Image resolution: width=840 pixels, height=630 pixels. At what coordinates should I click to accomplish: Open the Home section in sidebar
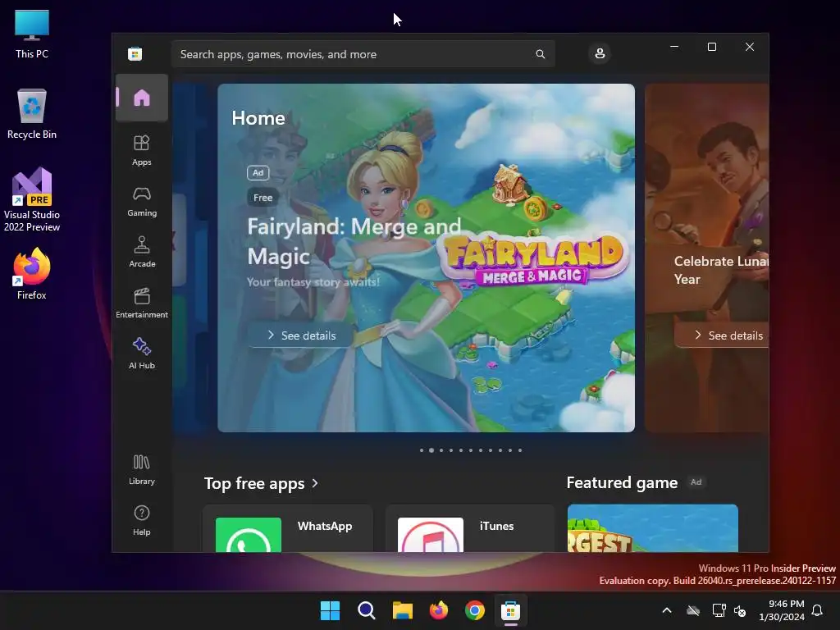(142, 98)
